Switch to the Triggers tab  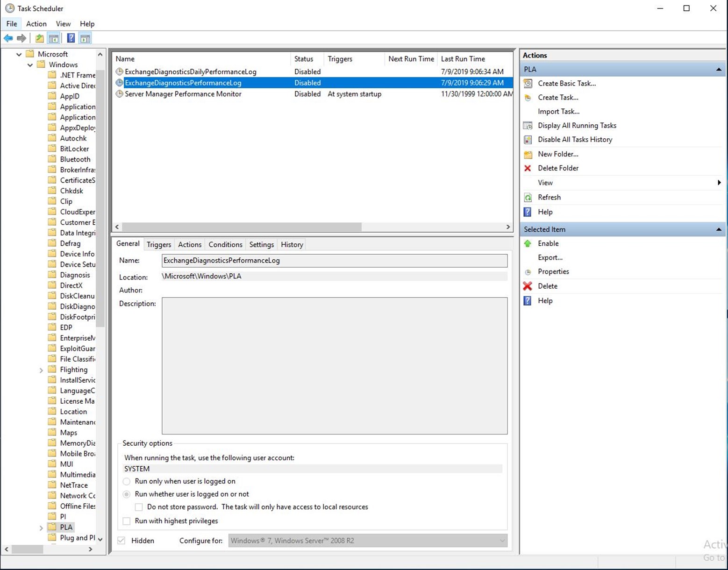pyautogui.click(x=159, y=244)
